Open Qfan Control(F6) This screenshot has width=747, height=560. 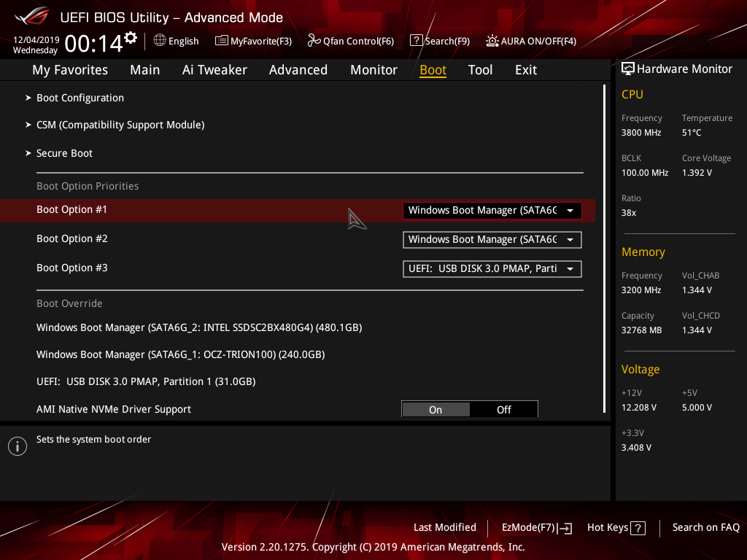pyautogui.click(x=351, y=41)
